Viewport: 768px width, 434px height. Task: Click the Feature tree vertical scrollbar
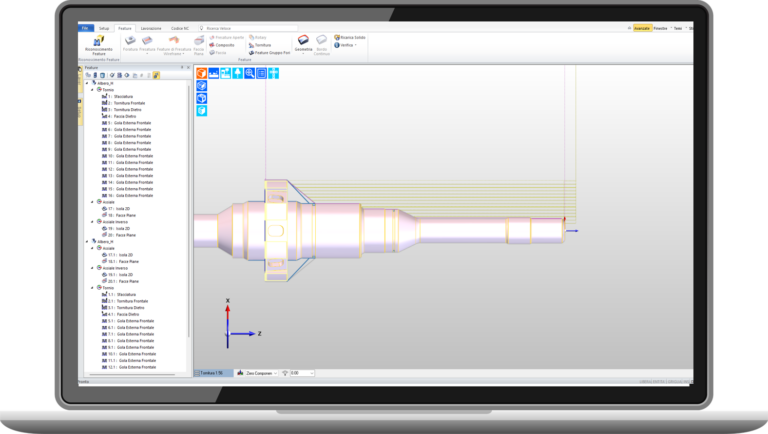(189, 211)
